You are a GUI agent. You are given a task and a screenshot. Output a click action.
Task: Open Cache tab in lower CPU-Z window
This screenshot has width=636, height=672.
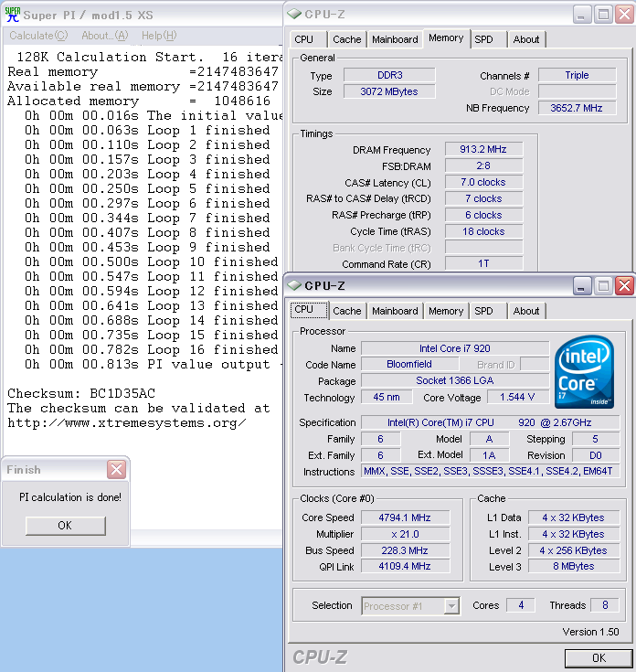tap(347, 311)
